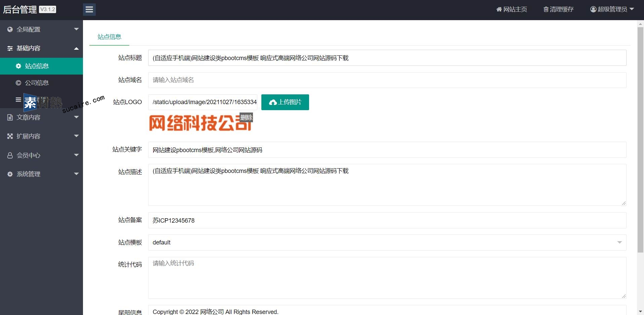Click the document icon beside 文章内容
This screenshot has height=315, width=644.
click(x=10, y=118)
